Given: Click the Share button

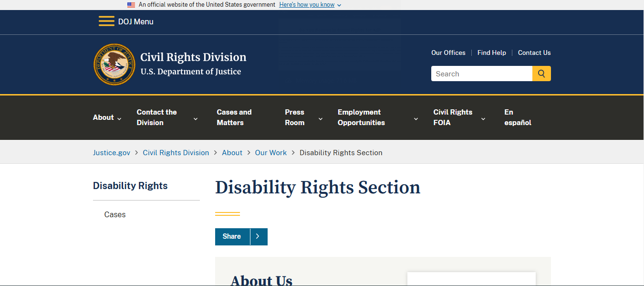Looking at the screenshot, I should (x=232, y=236).
